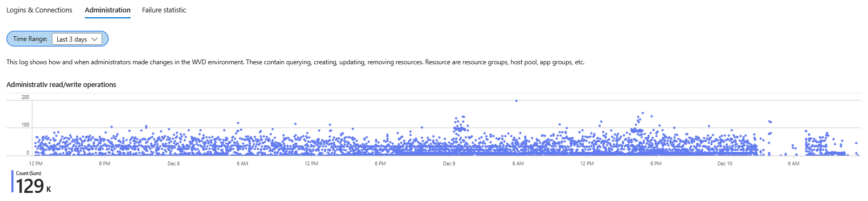
Task: Click the outlier data point near 200
Action: point(516,100)
